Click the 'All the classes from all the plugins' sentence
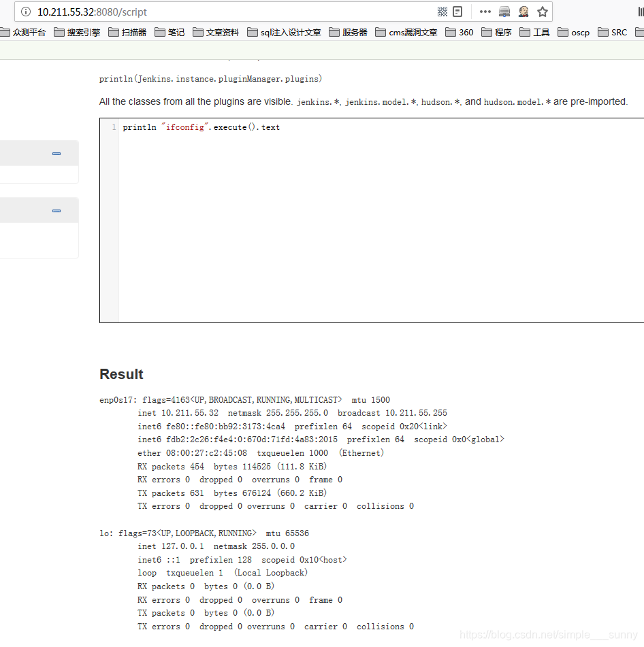This screenshot has height=647, width=644. point(364,101)
